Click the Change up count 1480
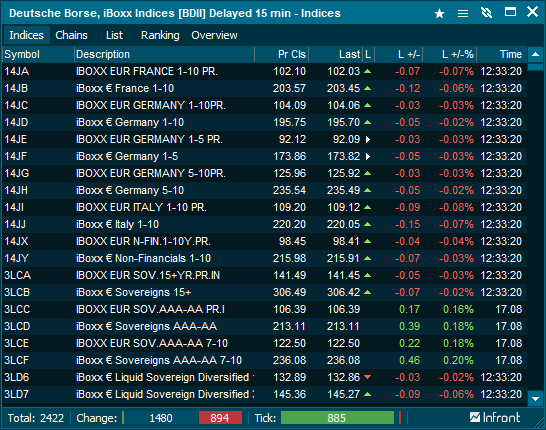Viewport: 546px width, 430px height. pos(161,417)
